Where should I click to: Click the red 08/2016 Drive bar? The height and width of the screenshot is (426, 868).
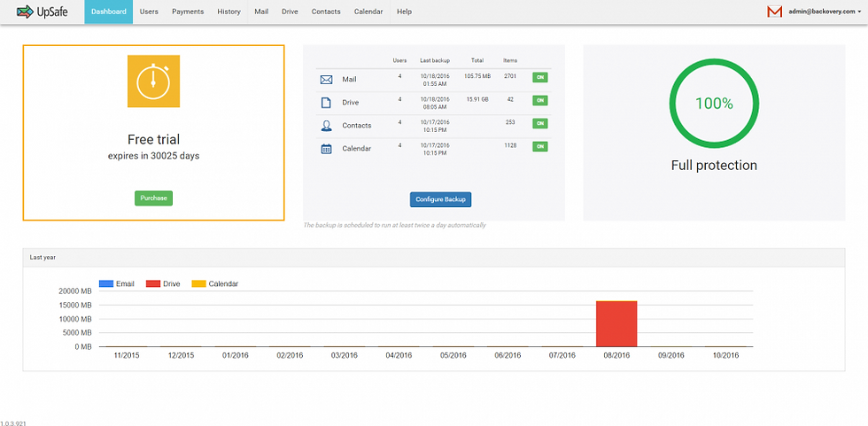click(616, 324)
